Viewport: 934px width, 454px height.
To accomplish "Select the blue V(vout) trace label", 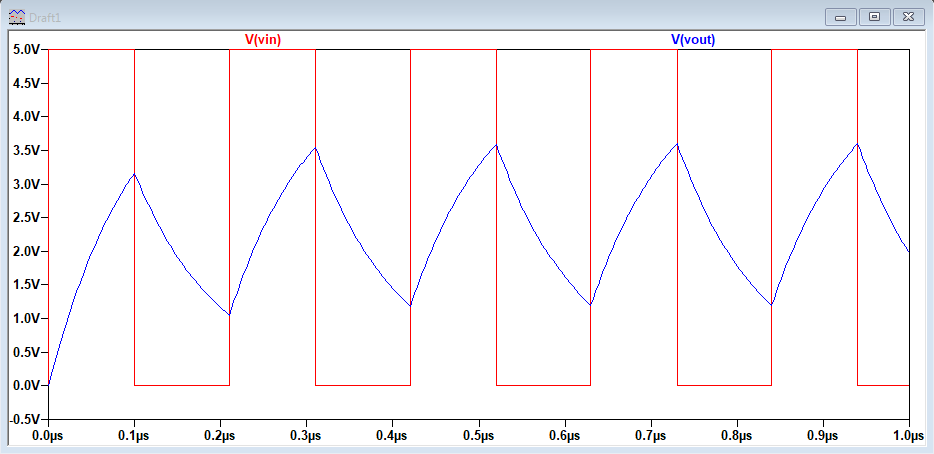I will (693, 40).
